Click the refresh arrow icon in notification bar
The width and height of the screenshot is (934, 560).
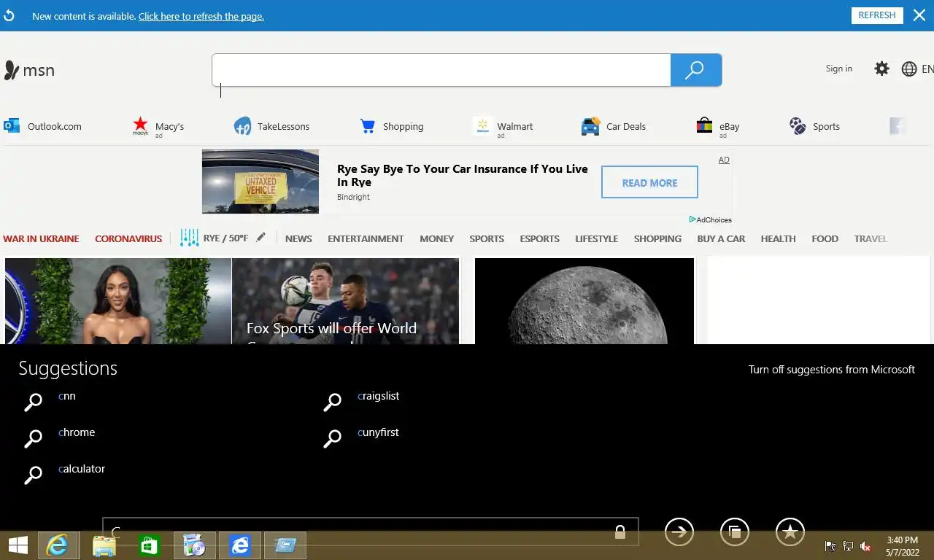[9, 15]
